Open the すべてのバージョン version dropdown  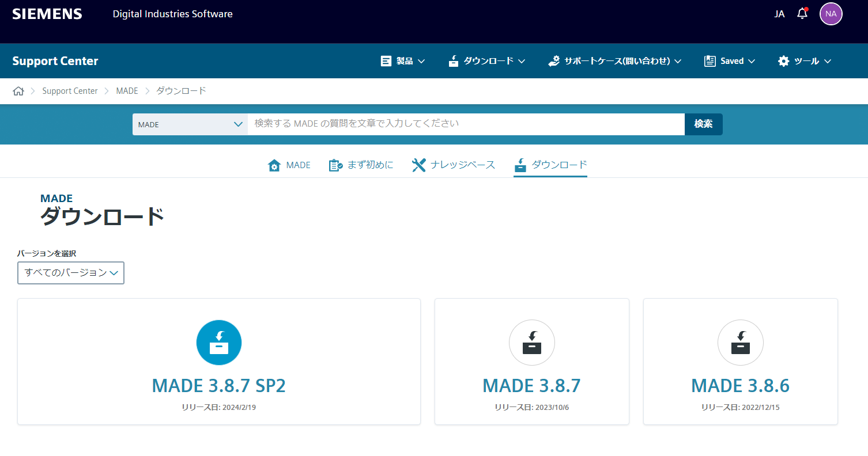71,273
